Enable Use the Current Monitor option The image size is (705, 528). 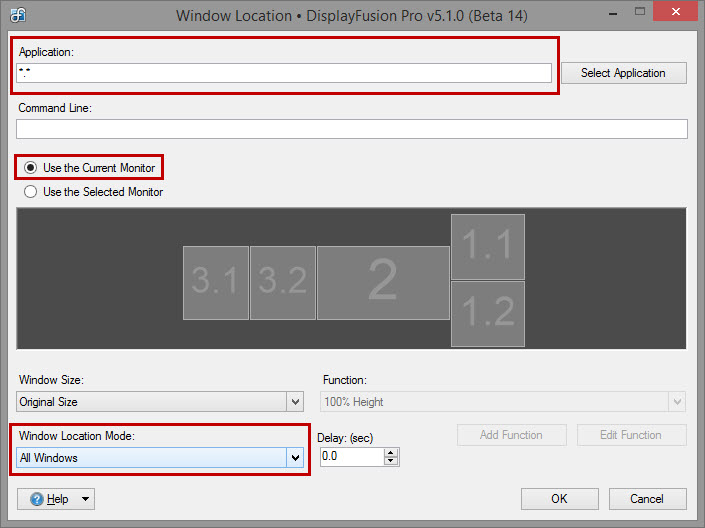[31, 168]
